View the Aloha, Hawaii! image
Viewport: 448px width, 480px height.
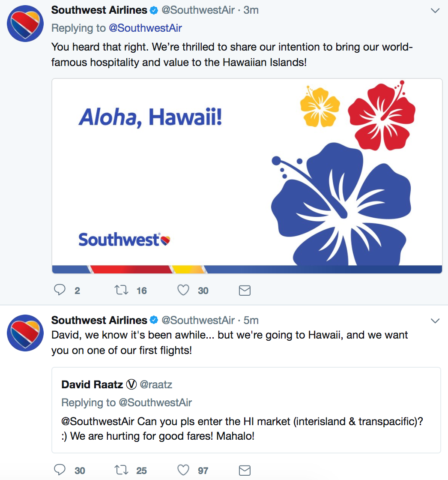coord(247,176)
